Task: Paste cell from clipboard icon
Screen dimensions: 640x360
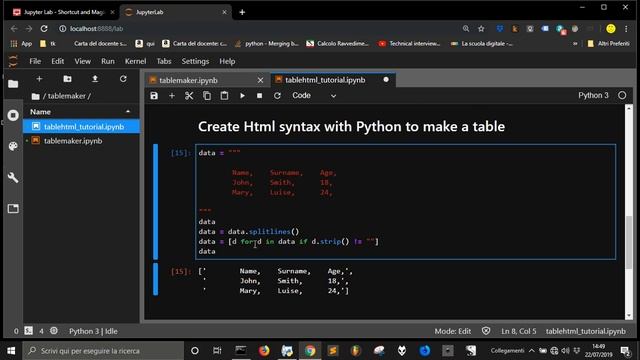Action: click(224, 96)
